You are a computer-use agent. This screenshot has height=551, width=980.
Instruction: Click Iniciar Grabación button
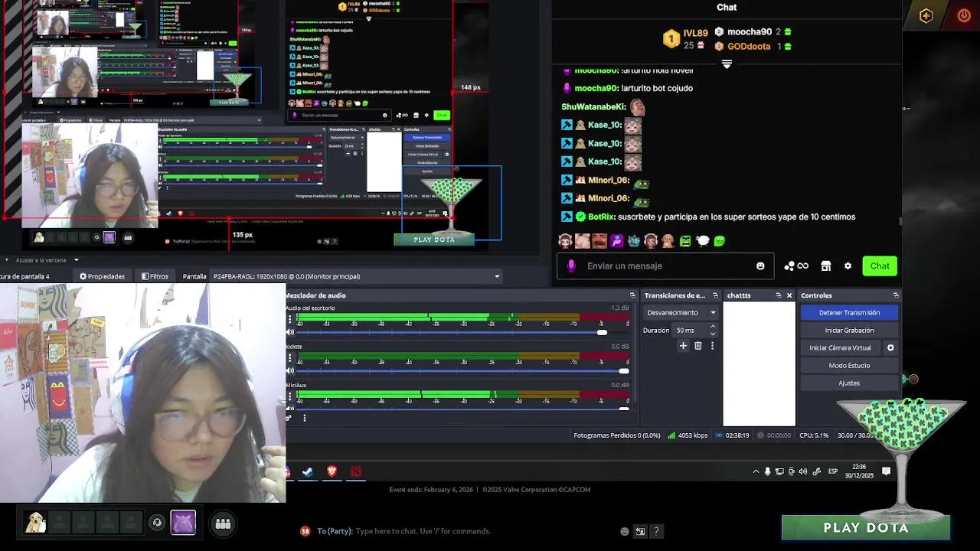click(849, 330)
